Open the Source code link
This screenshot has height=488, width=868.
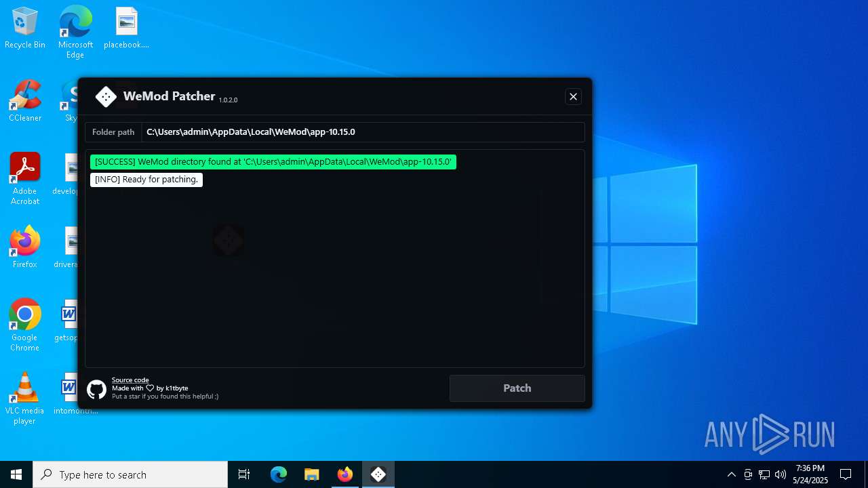click(x=130, y=380)
